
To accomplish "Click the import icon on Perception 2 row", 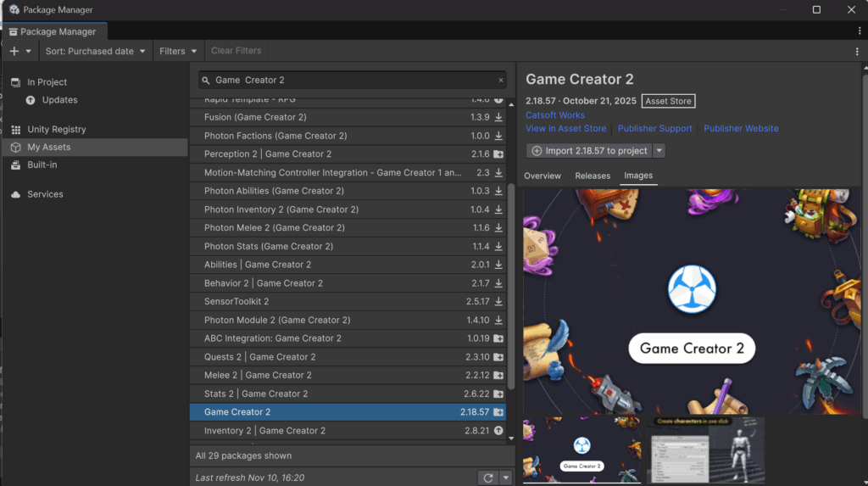I will click(x=498, y=154).
